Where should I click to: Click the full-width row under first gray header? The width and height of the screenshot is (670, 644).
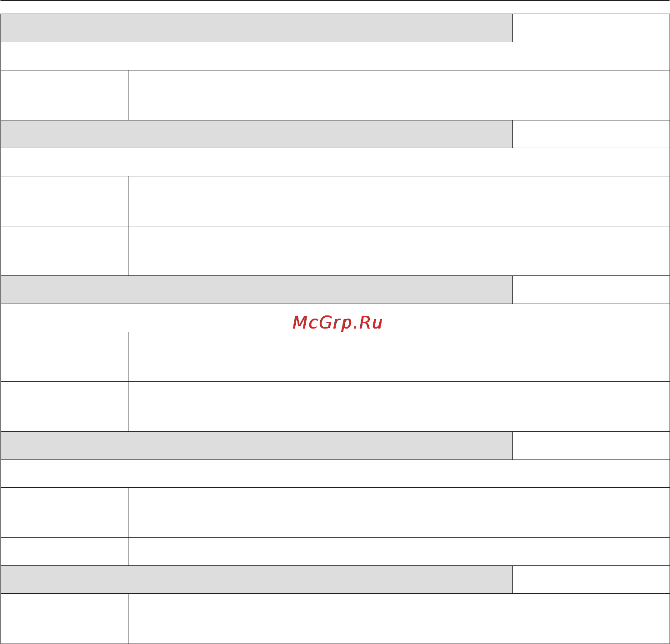pyautogui.click(x=335, y=56)
